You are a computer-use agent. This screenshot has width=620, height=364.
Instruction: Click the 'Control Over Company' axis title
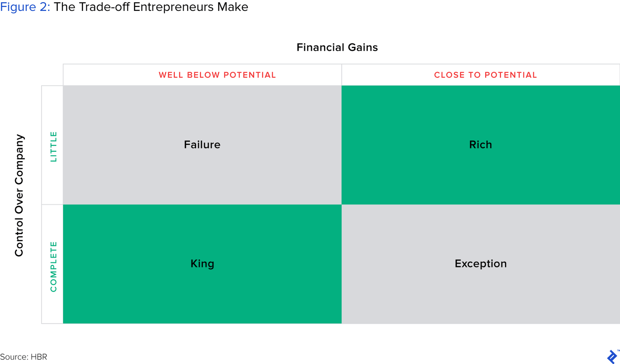click(x=19, y=195)
